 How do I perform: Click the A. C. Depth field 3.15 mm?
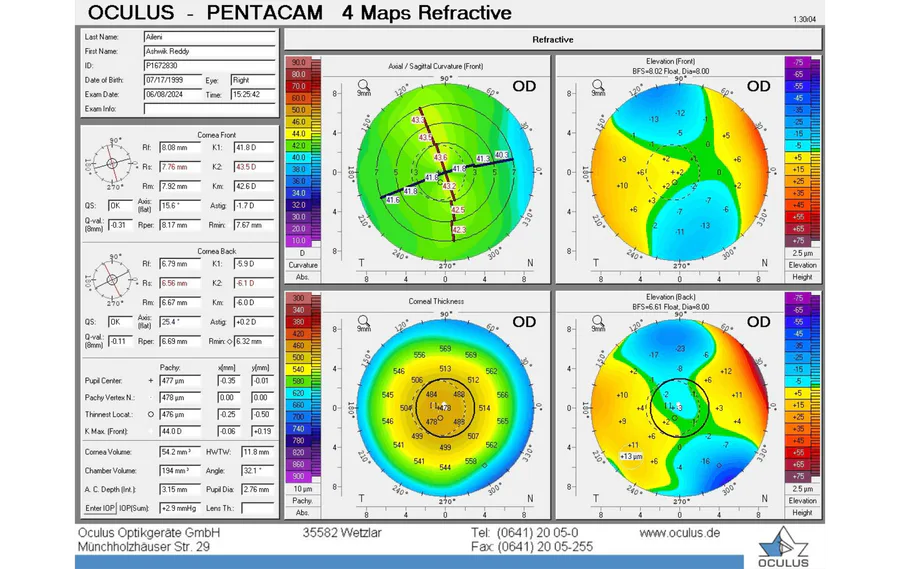(x=180, y=490)
